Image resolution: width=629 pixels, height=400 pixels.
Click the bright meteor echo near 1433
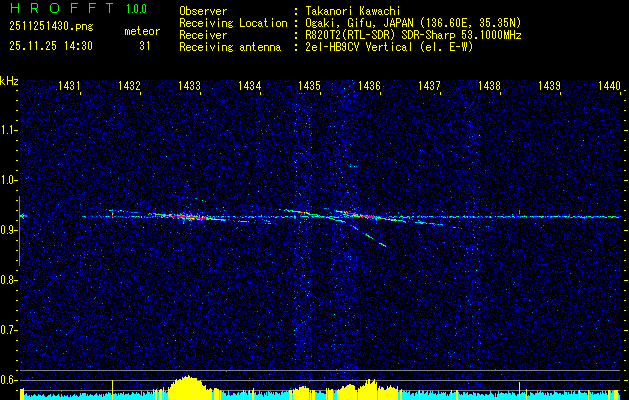187,216
